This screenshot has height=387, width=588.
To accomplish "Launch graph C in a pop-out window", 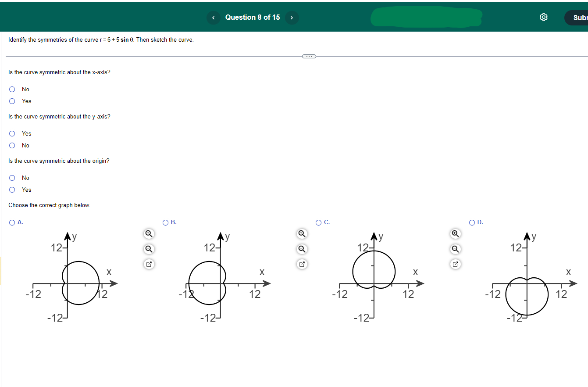I will coord(455,264).
